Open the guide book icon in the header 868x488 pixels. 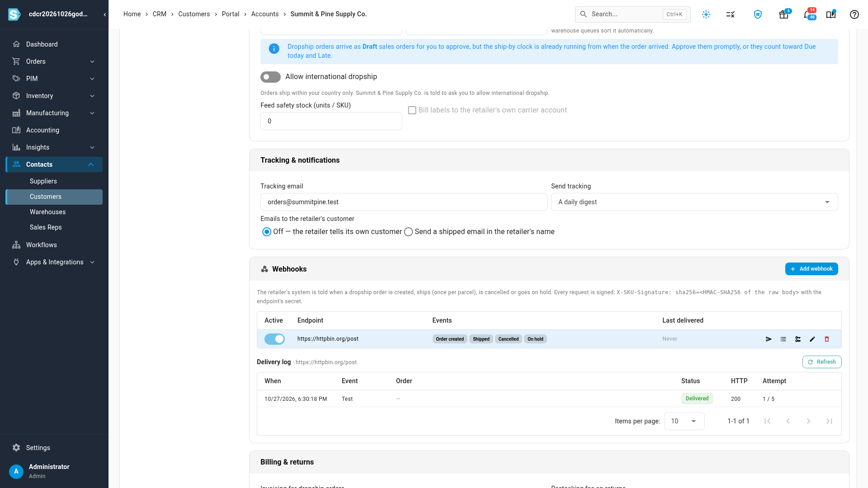coord(831,14)
